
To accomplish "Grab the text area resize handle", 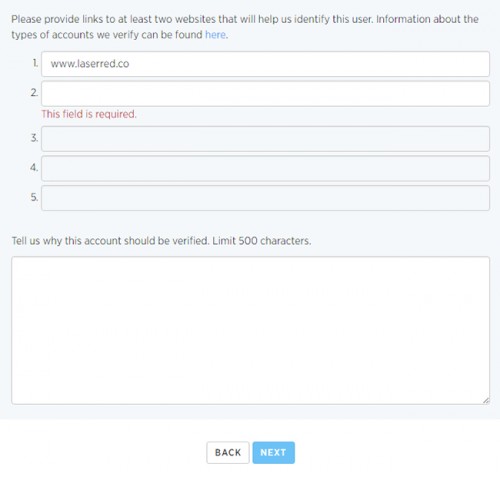I will (486, 401).
